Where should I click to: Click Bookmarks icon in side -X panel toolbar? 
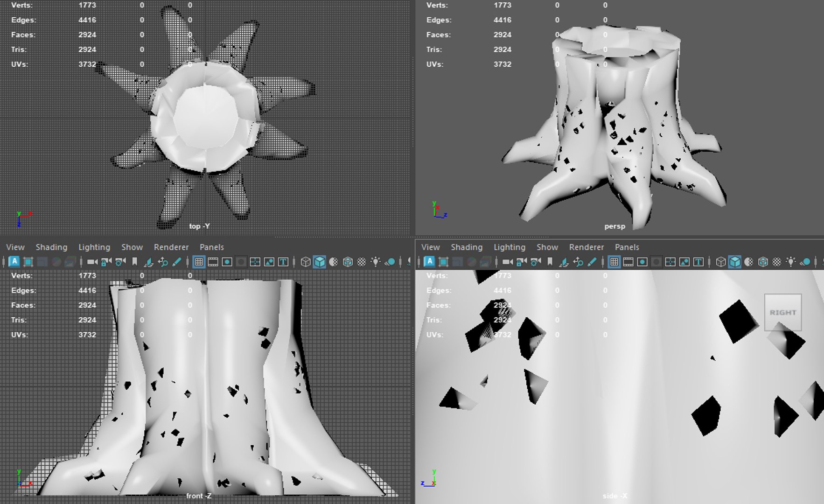click(550, 262)
